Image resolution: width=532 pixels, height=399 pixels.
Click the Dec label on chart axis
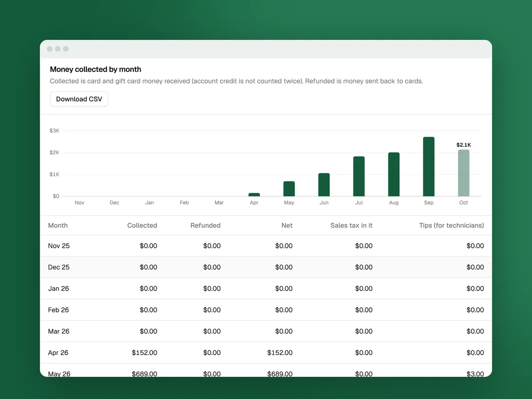click(x=114, y=203)
